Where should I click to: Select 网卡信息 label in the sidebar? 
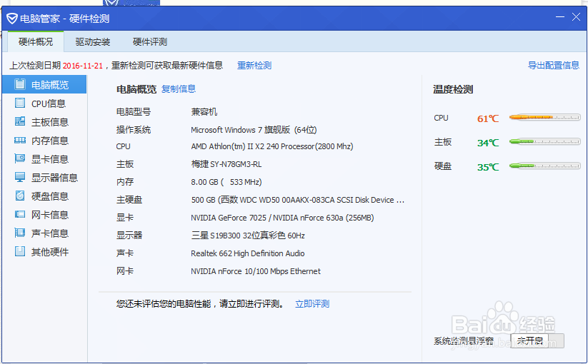(x=50, y=215)
